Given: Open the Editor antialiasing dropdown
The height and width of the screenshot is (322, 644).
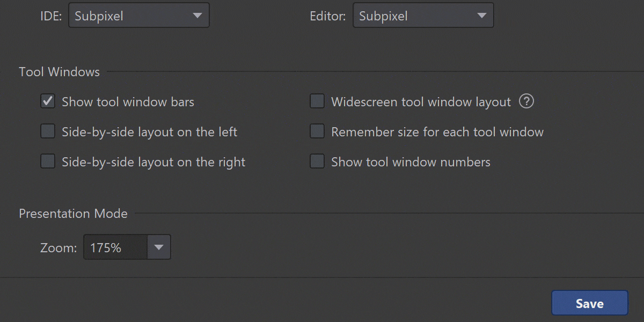Looking at the screenshot, I should click(423, 15).
